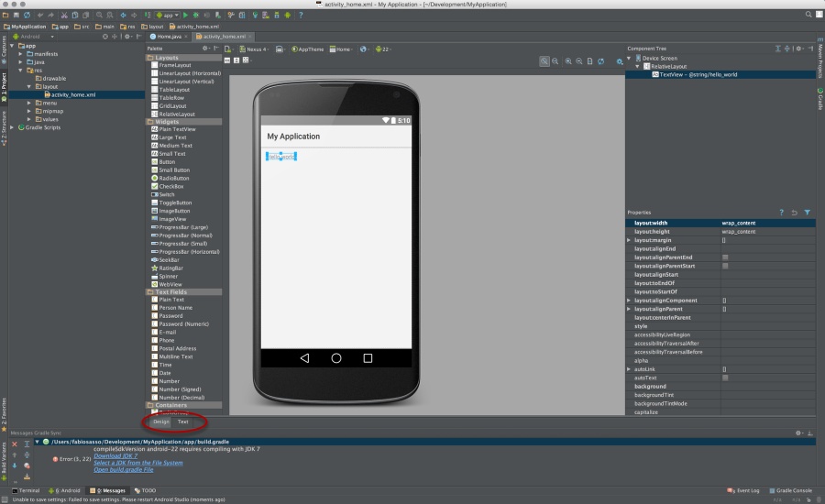Image resolution: width=825 pixels, height=504 pixels.
Task: Click Zoom In icon in designer toolbar
Action: click(568, 61)
